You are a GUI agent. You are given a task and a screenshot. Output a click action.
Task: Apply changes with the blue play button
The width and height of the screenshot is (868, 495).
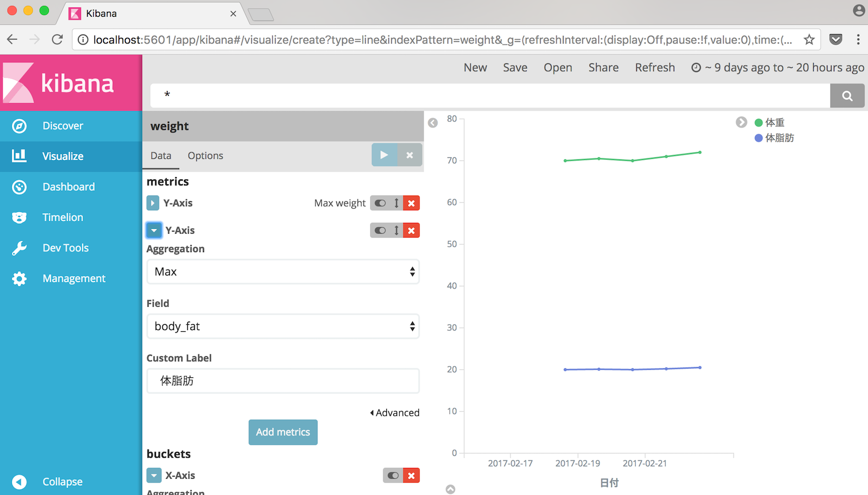point(384,155)
